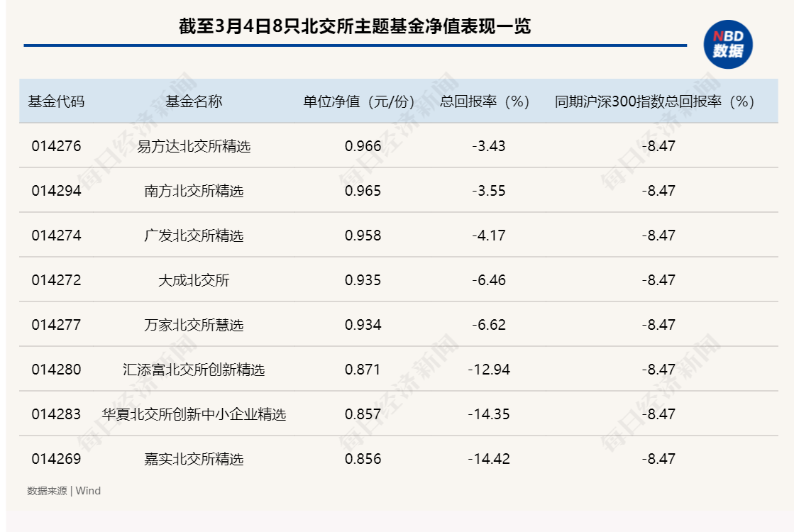
Task: Click net value 0.958
Action: point(363,235)
